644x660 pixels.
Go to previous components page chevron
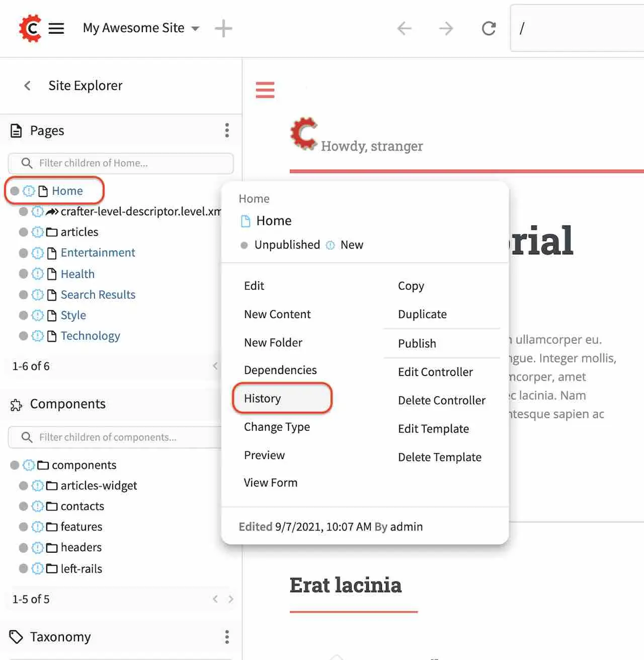[215, 599]
